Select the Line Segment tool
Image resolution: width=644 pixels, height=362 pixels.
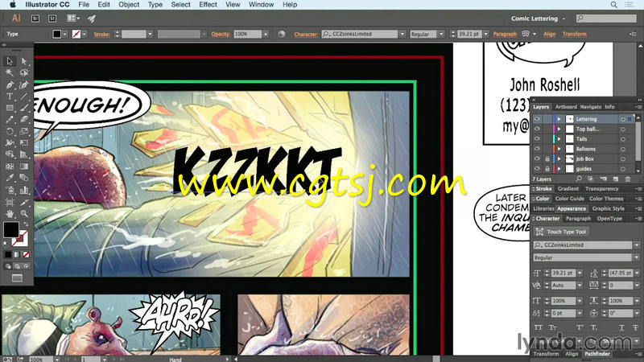coord(24,97)
